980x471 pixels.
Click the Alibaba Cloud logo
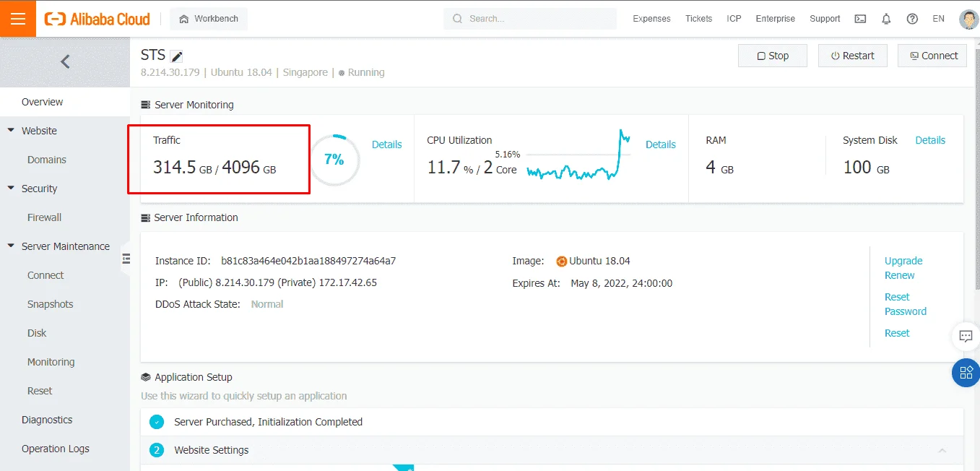(x=97, y=19)
